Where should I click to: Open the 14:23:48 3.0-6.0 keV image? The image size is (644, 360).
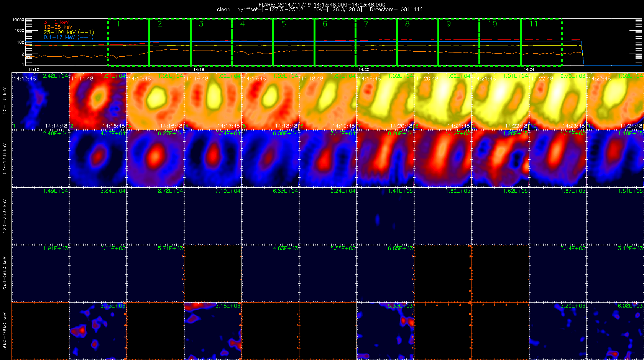click(x=615, y=101)
